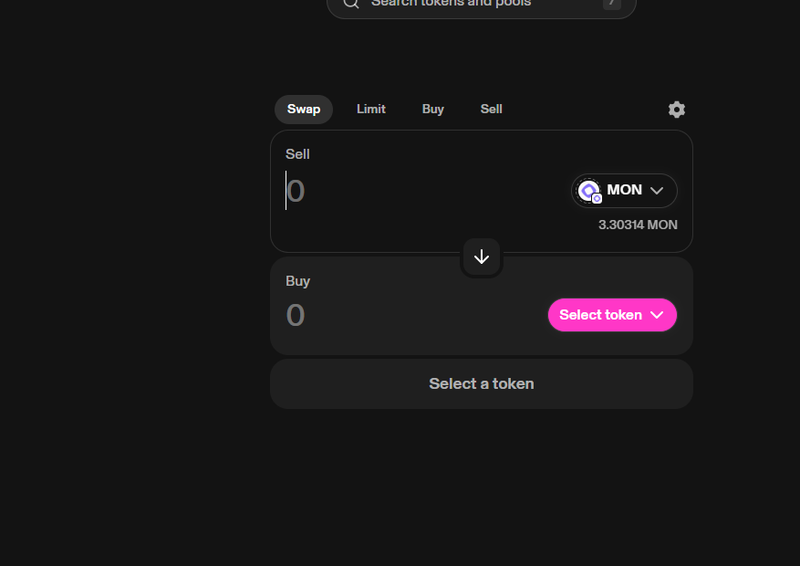Click the slash shortcut key badge
Viewport: 800px width, 566px height.
[x=612, y=3]
